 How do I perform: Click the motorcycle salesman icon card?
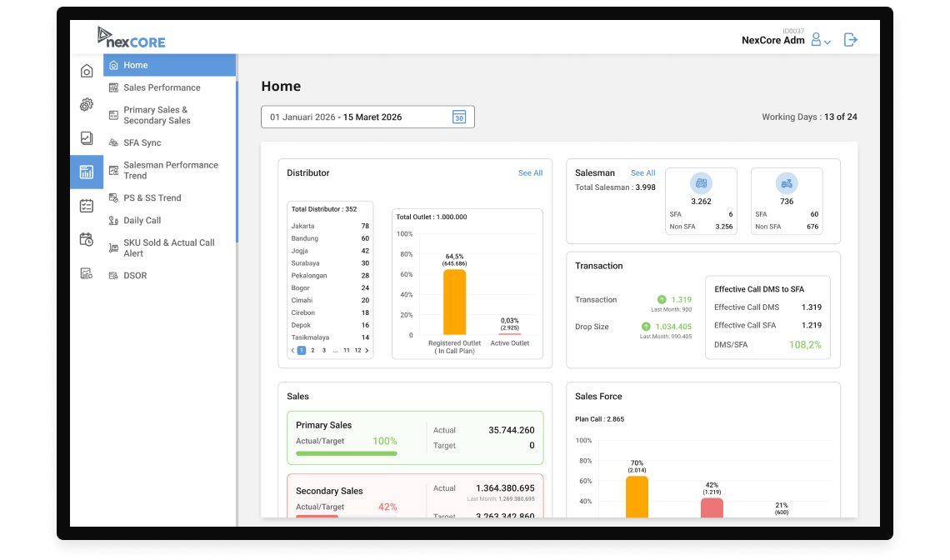tap(787, 183)
